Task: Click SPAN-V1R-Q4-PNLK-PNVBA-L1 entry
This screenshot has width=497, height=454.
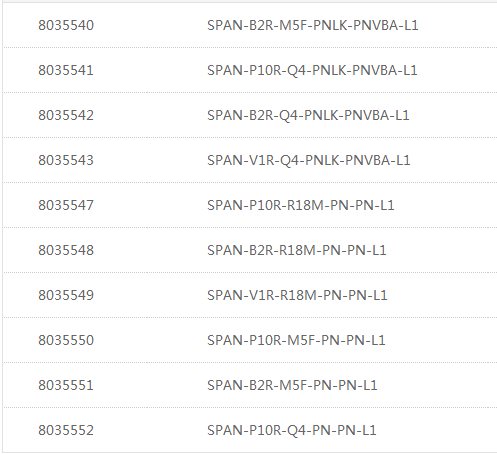Action: click(x=309, y=160)
